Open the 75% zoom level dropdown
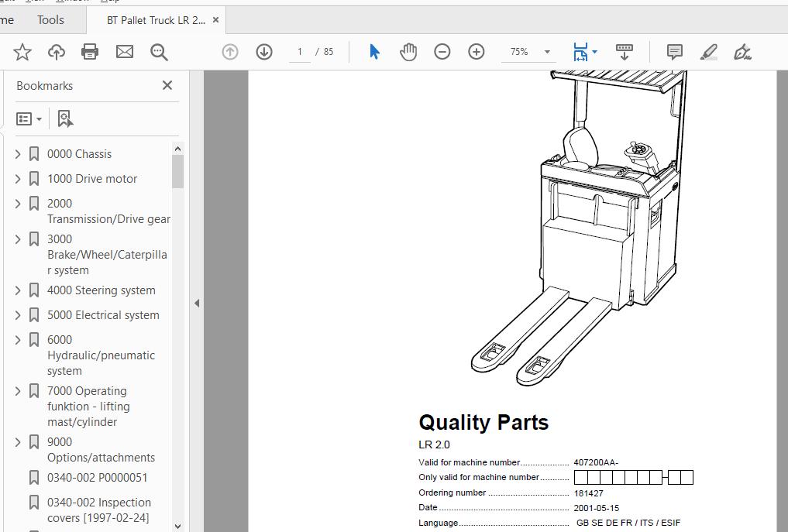This screenshot has height=532, width=788. click(x=547, y=52)
